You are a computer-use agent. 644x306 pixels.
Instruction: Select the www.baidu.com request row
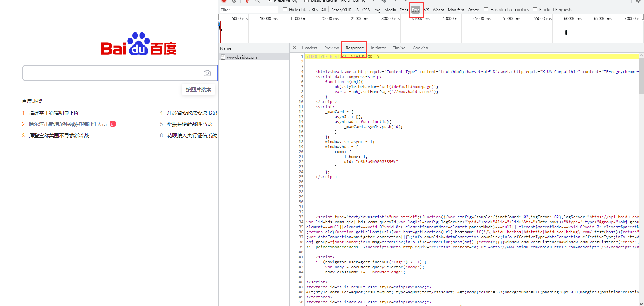tap(254, 57)
